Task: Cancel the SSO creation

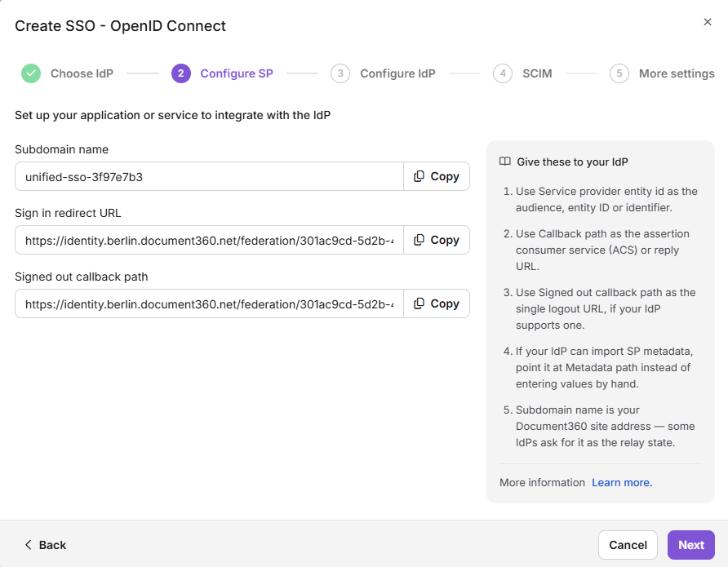Action: (x=628, y=545)
